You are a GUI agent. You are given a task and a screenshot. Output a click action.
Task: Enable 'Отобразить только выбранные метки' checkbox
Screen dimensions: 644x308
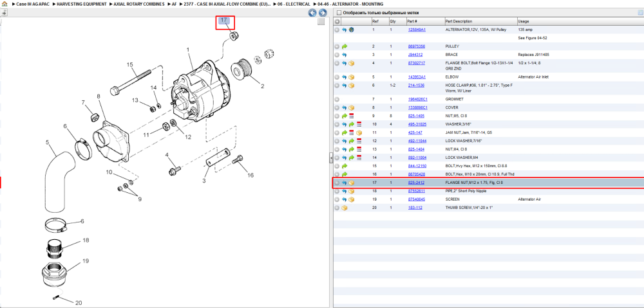(x=339, y=13)
